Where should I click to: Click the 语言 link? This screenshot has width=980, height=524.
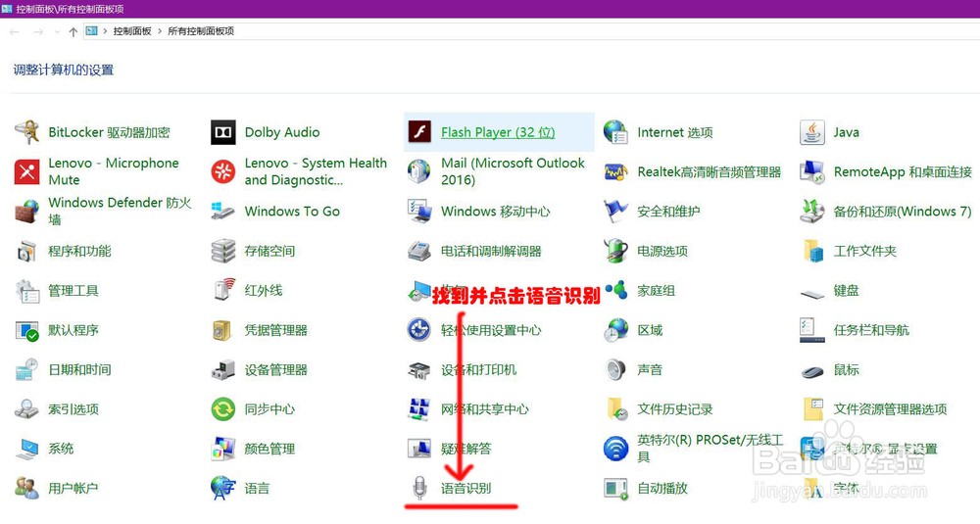[x=257, y=488]
